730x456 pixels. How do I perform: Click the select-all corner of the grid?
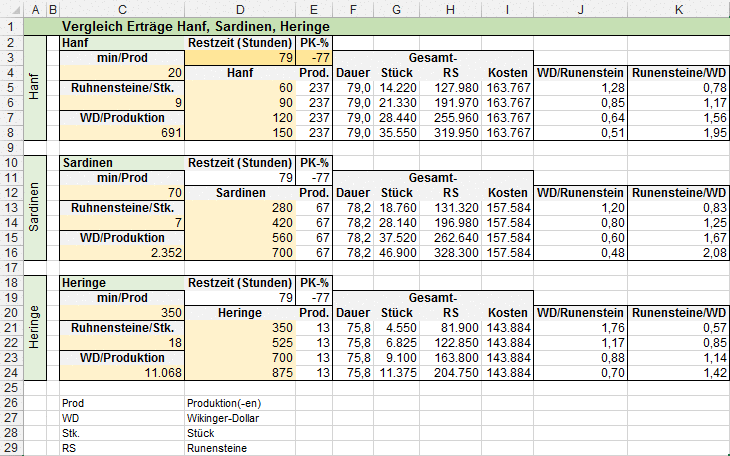tap(9, 9)
